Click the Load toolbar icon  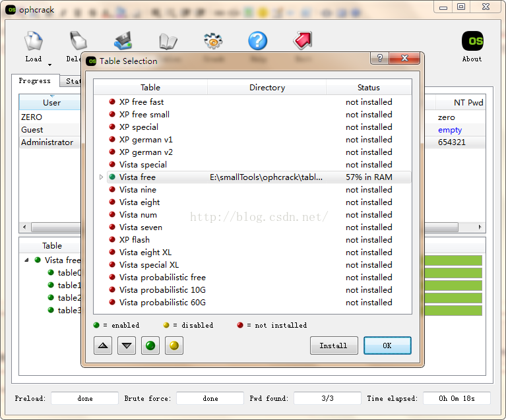click(34, 42)
